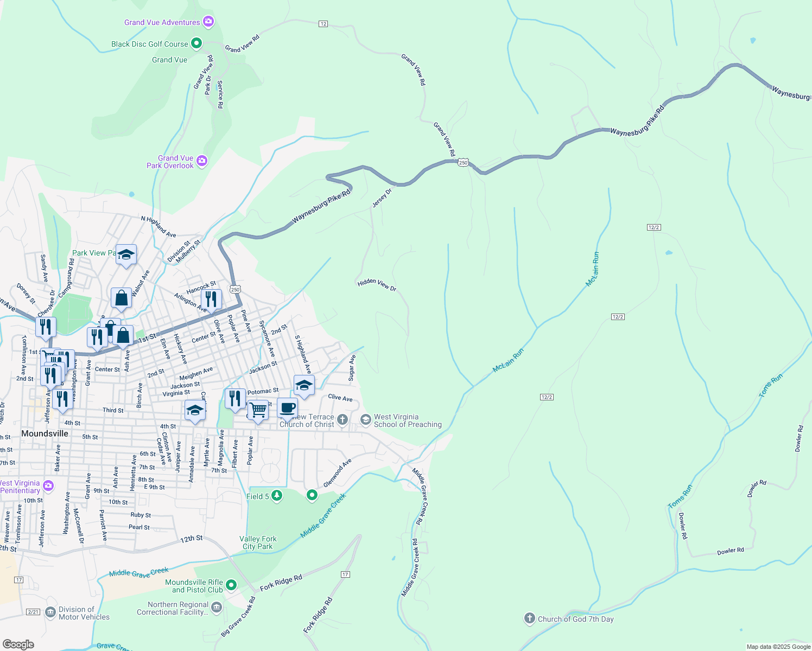Screen dimensions: 812x651
Task: Click the Meighen Ave label
Action: pos(196,373)
